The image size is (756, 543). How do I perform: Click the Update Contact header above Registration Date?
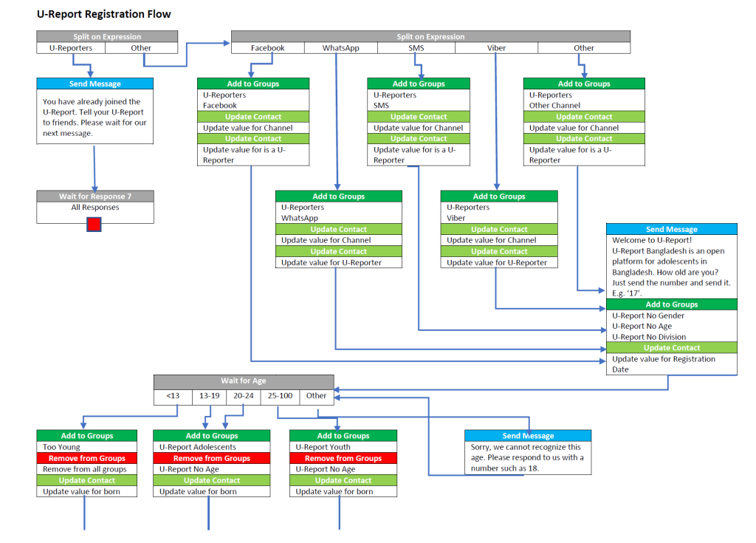(672, 347)
